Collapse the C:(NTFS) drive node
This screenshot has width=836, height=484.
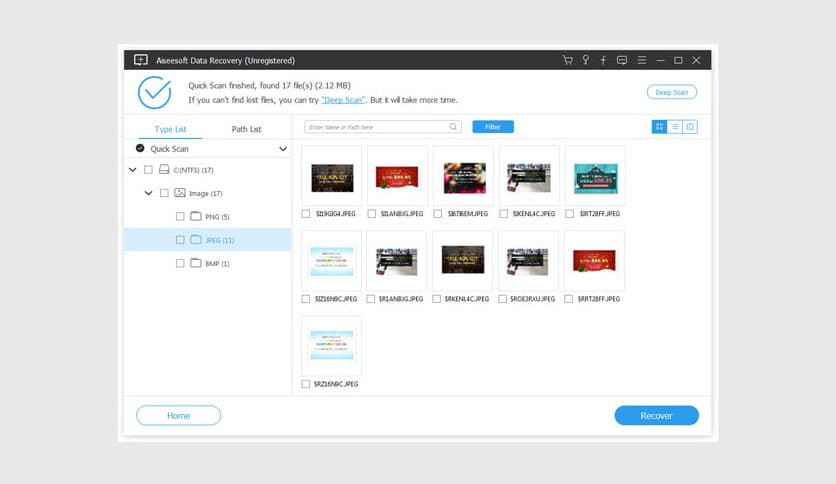click(x=133, y=170)
